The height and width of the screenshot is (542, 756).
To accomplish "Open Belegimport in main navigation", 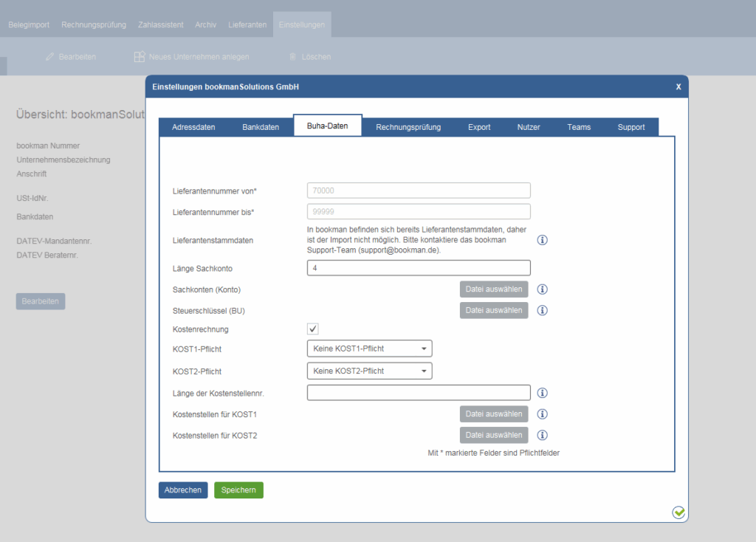I will click(x=29, y=24).
